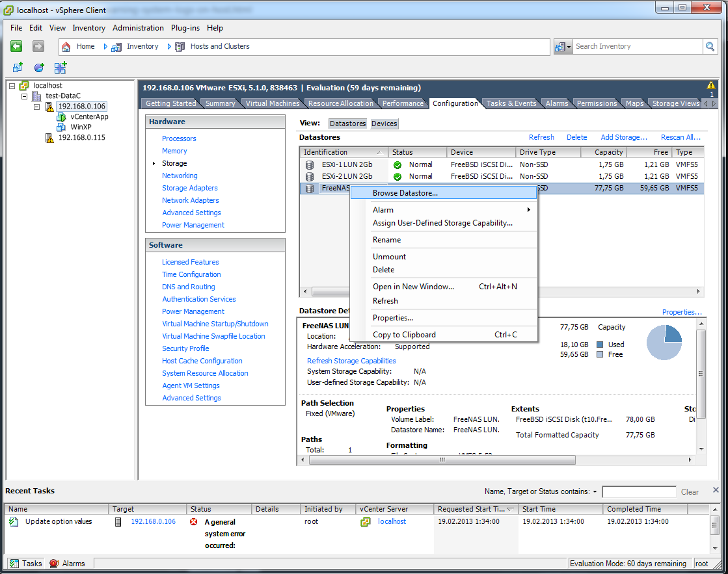Screen dimensions: 728x574
Task: Click the host icon for 192.168.0.115
Action: click(x=49, y=138)
